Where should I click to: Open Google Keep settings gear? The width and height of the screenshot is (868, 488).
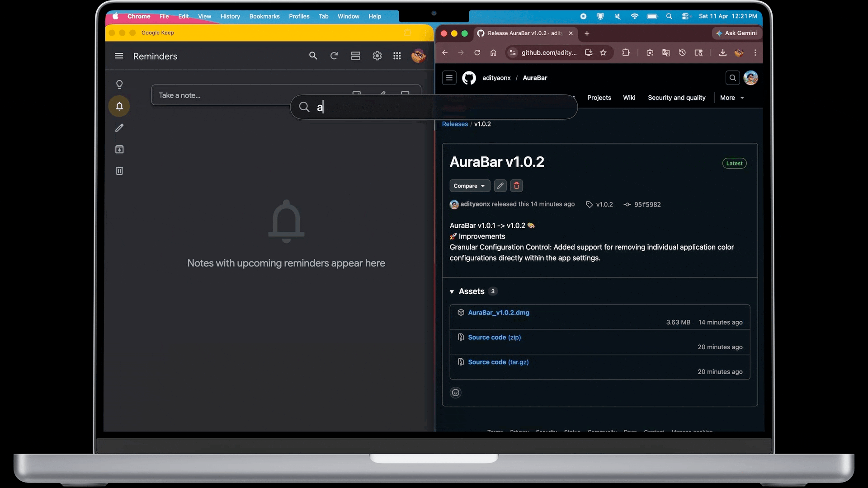click(377, 56)
